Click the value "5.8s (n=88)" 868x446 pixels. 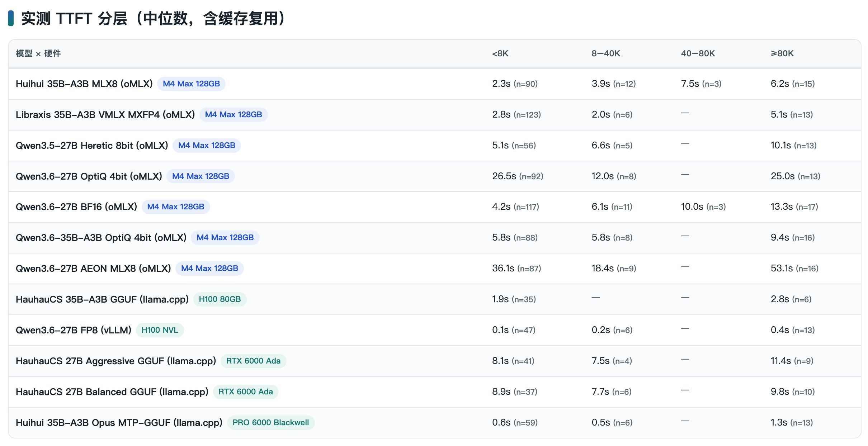pyautogui.click(x=515, y=238)
